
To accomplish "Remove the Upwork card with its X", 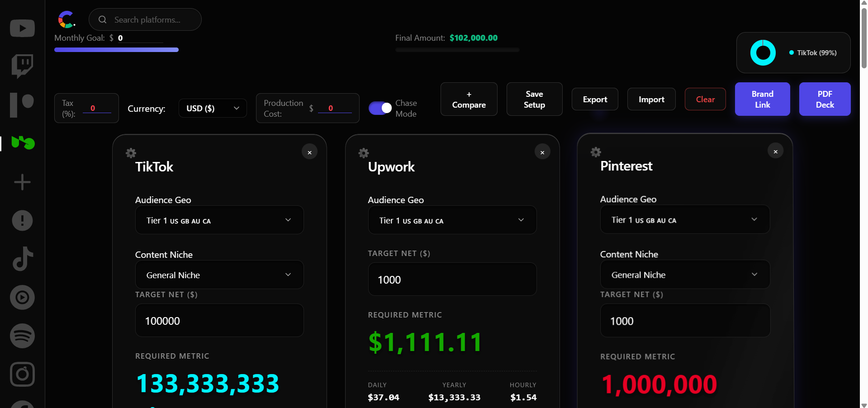I will coord(542,152).
